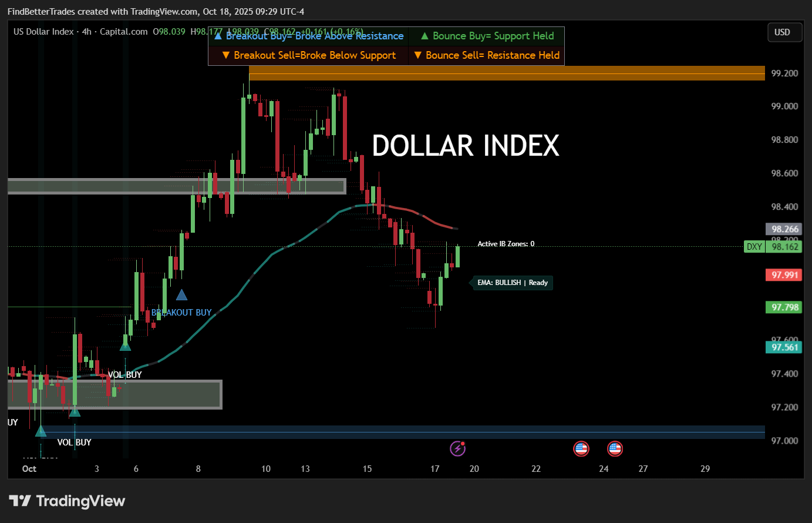Click the US Dollar Index symbol title
Screen dimensions: 812x523
click(x=43, y=32)
